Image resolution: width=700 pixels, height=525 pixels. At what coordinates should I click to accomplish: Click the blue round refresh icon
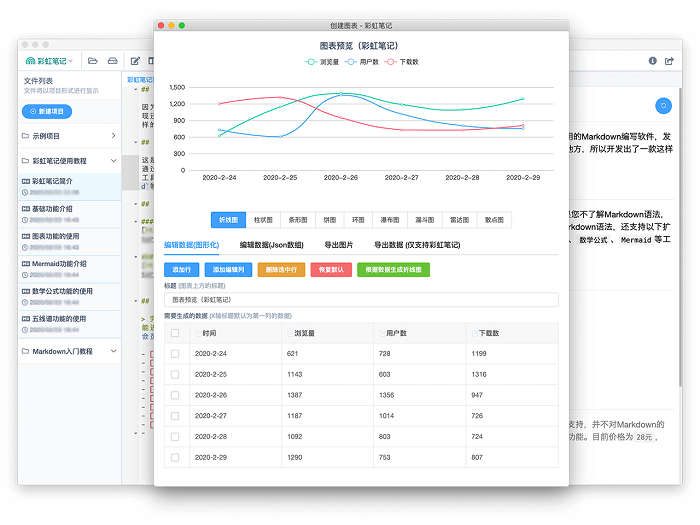point(662,105)
